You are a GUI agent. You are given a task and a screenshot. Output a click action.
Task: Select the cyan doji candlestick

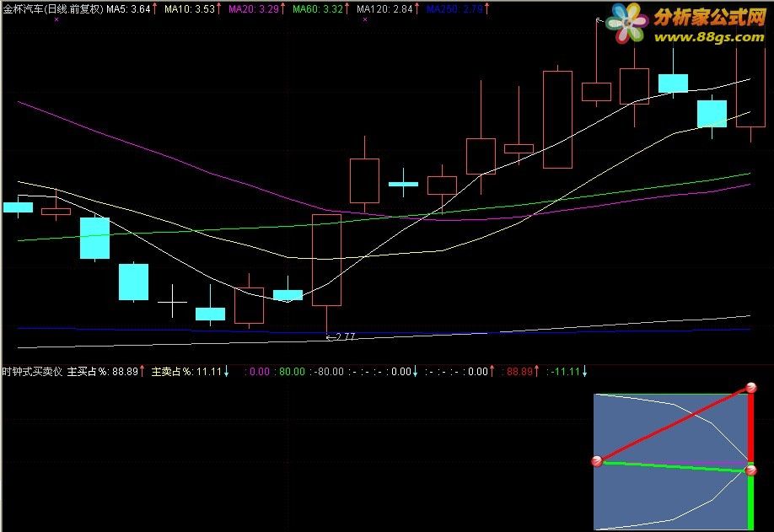click(x=403, y=184)
